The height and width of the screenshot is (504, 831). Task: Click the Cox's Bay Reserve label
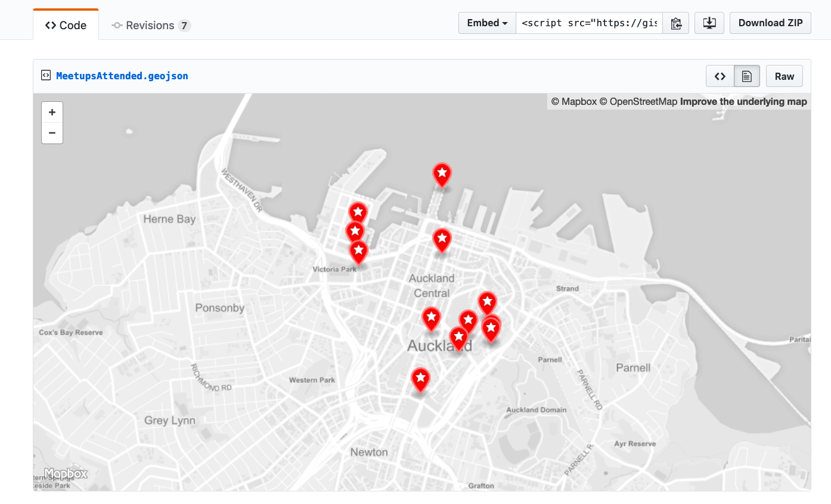tap(71, 332)
